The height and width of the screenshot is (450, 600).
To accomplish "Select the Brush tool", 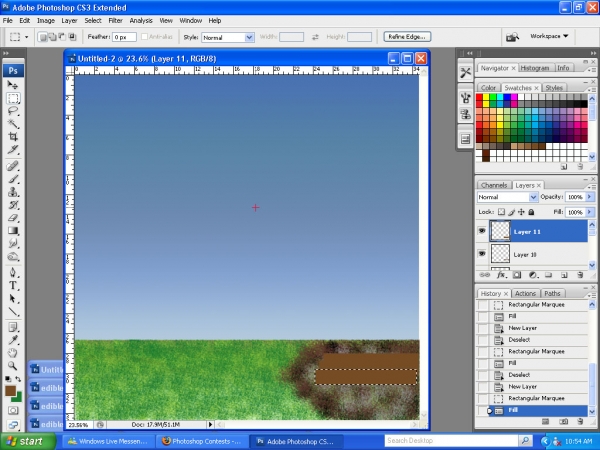I will (x=13, y=179).
